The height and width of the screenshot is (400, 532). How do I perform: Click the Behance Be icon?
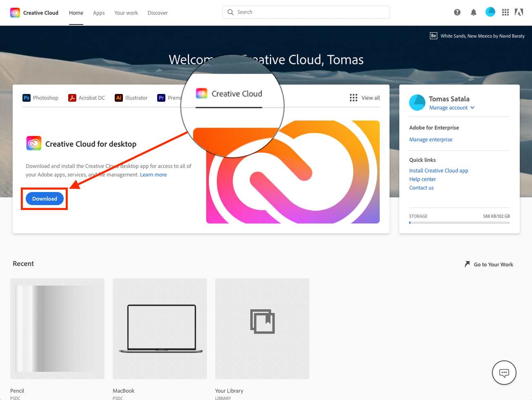(x=434, y=36)
